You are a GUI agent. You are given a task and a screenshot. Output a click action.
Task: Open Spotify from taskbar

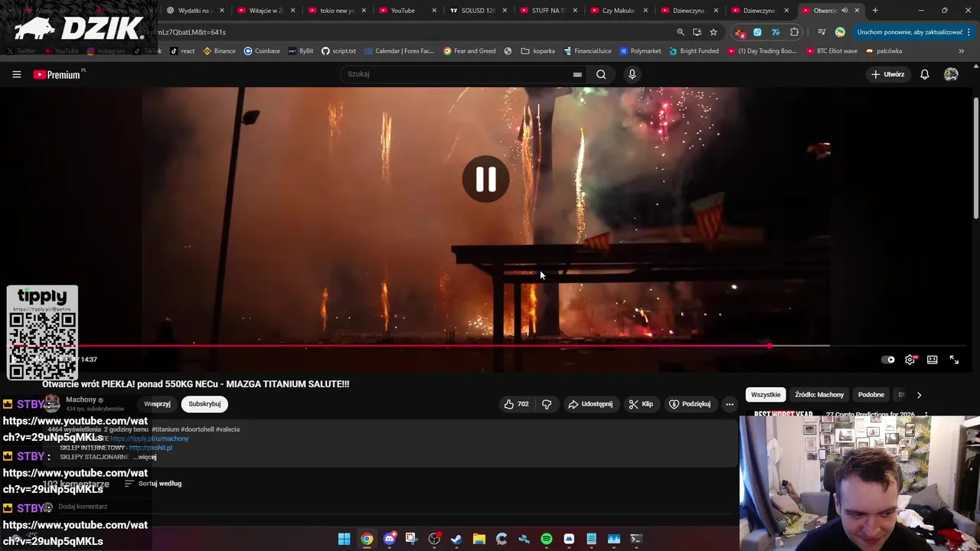[547, 539]
